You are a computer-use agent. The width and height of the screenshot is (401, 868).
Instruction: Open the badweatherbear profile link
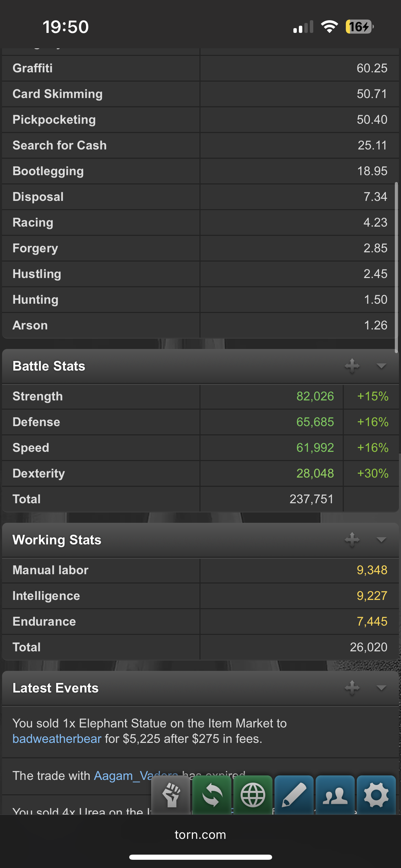[57, 739]
